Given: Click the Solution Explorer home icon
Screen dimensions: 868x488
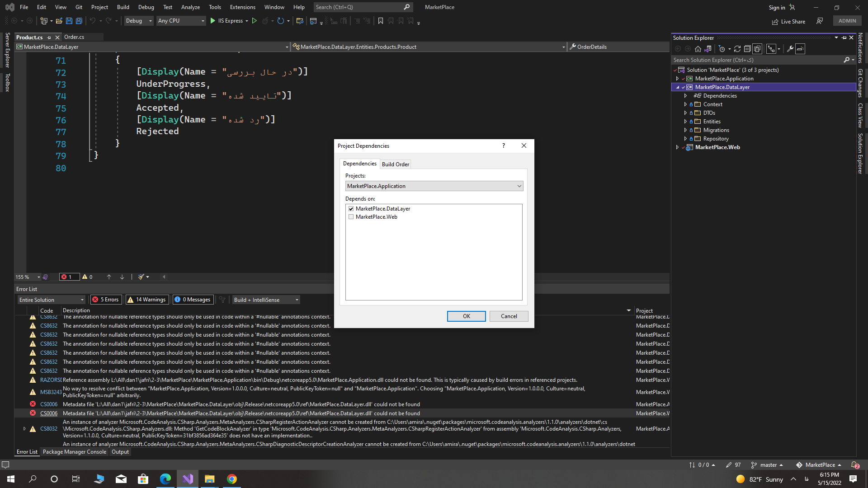Looking at the screenshot, I should point(698,49).
